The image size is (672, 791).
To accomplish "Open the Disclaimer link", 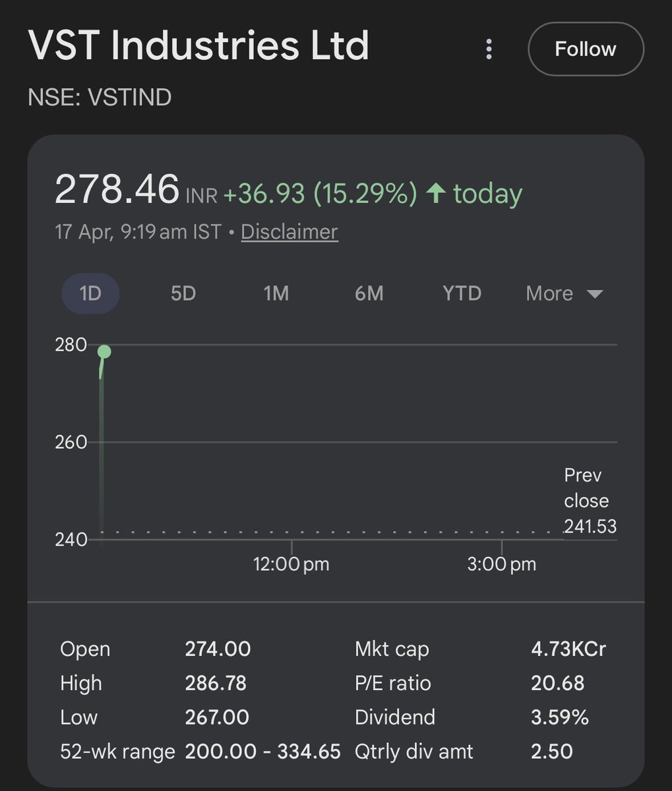I will click(290, 232).
